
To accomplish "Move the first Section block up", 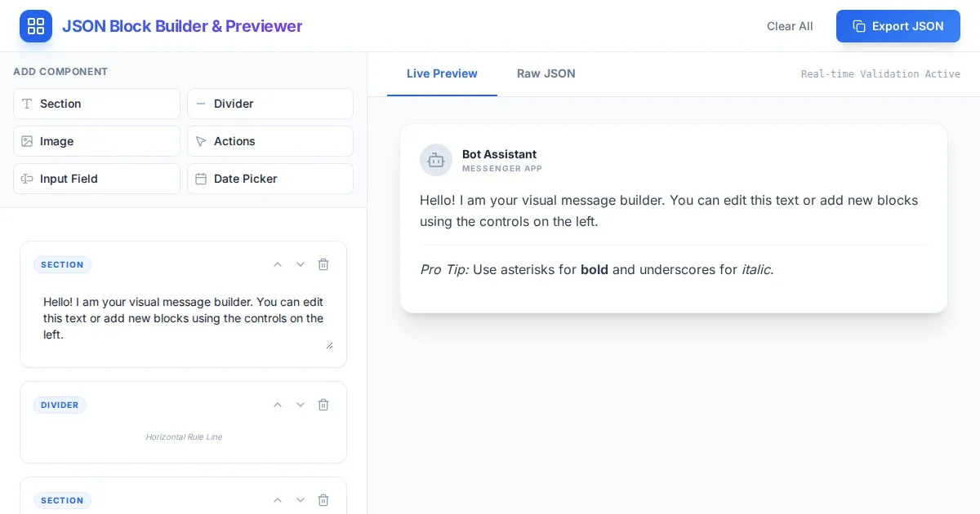I will point(278,264).
